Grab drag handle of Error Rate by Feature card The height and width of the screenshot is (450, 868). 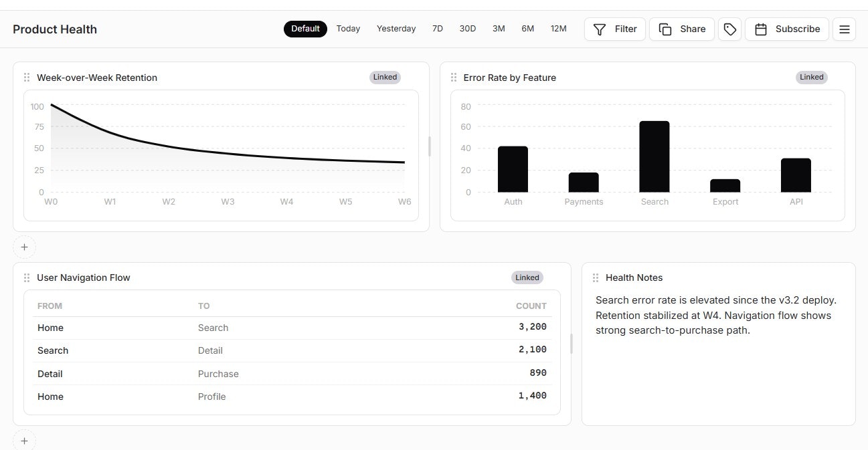tap(454, 78)
